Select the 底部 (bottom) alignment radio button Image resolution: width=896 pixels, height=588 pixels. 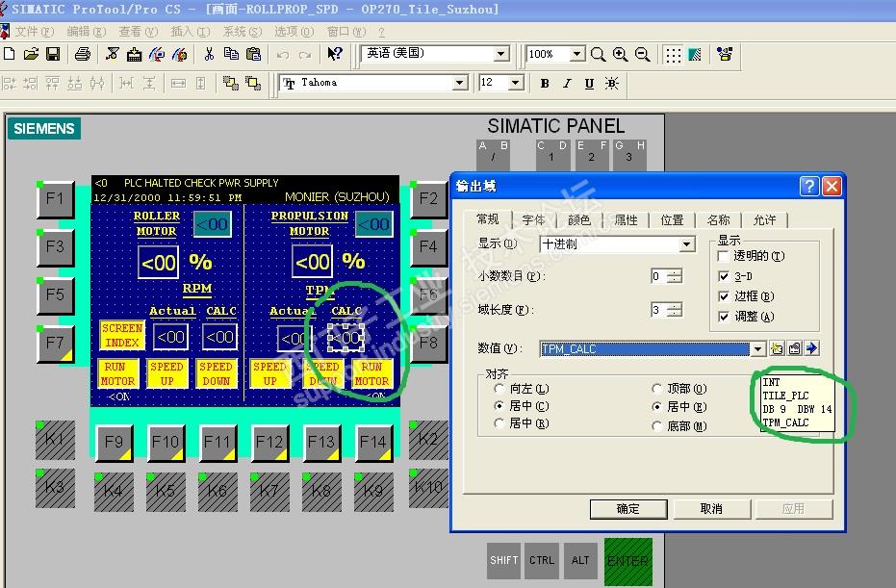[x=658, y=424]
